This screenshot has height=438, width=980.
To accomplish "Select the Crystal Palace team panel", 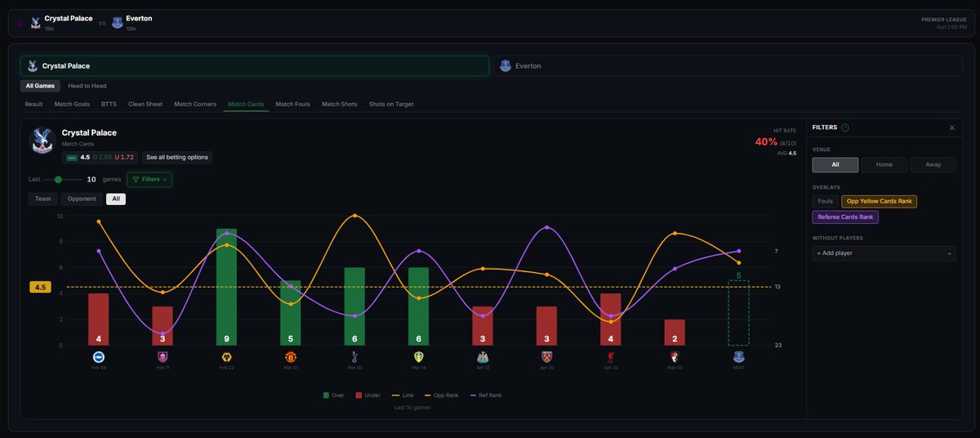I will point(255,65).
